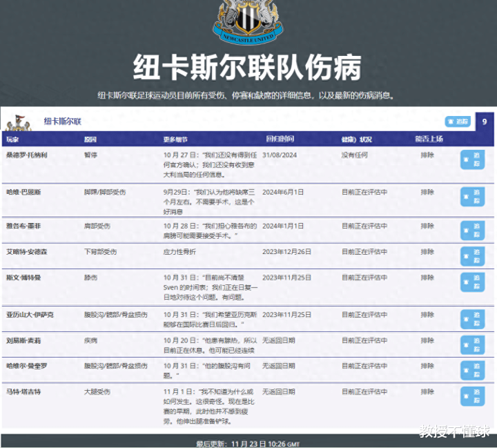The height and width of the screenshot is (448, 497).
Task: Select player name 亚历山大·伊萨克
Action: 30,315
